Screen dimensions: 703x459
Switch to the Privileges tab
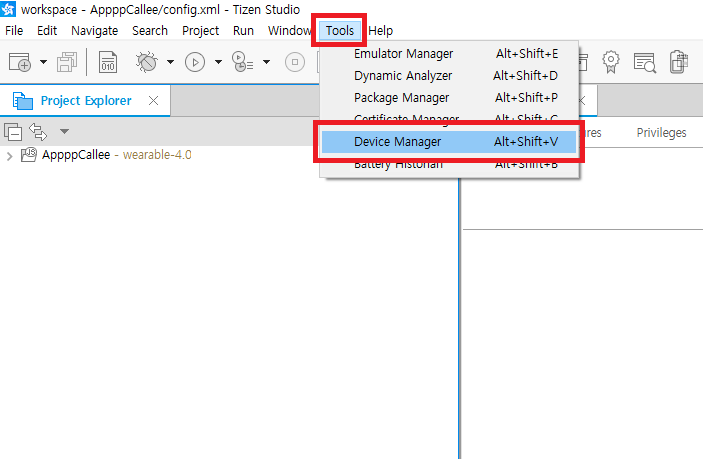click(661, 133)
